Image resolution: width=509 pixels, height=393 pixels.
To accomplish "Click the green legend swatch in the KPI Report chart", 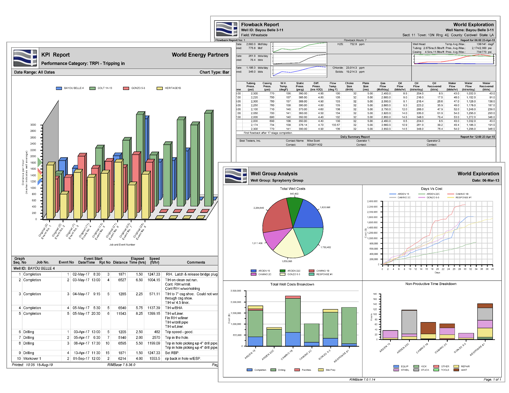I will click(x=92, y=88).
